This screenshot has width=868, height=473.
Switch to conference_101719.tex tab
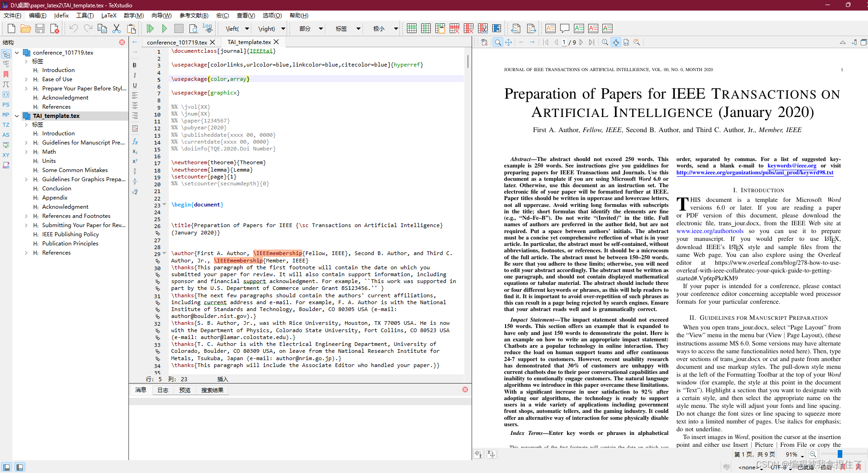pyautogui.click(x=177, y=42)
